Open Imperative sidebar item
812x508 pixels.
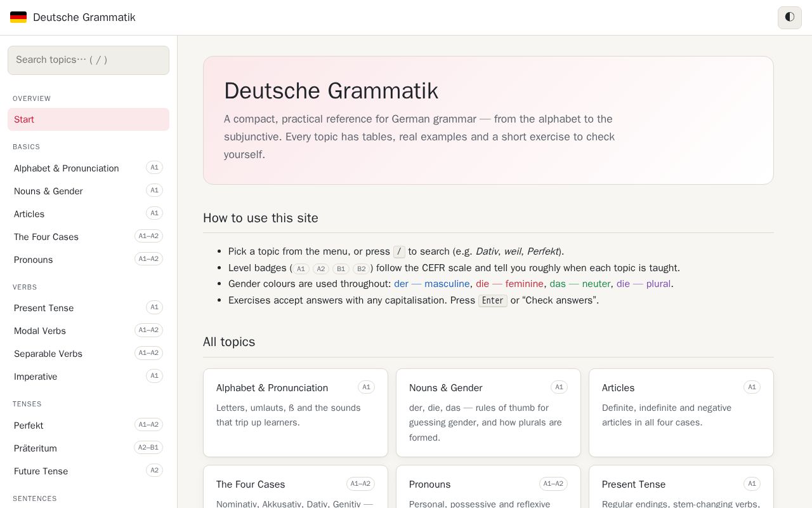(x=88, y=377)
